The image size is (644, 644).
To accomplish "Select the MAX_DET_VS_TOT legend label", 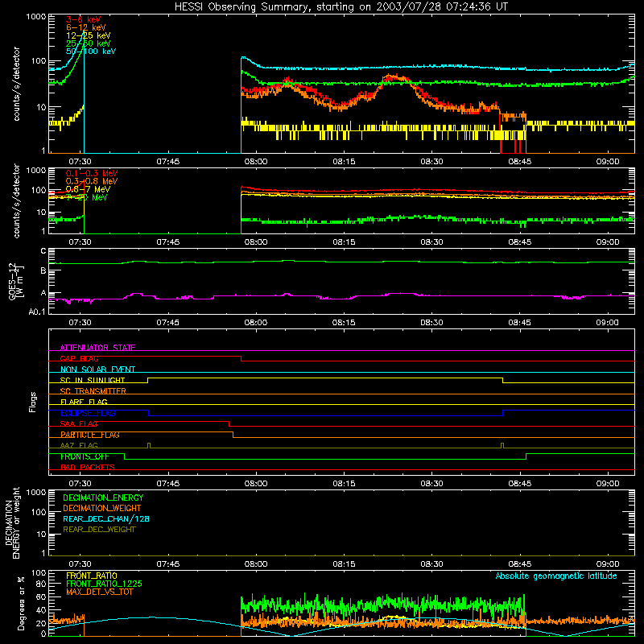I will (99, 592).
